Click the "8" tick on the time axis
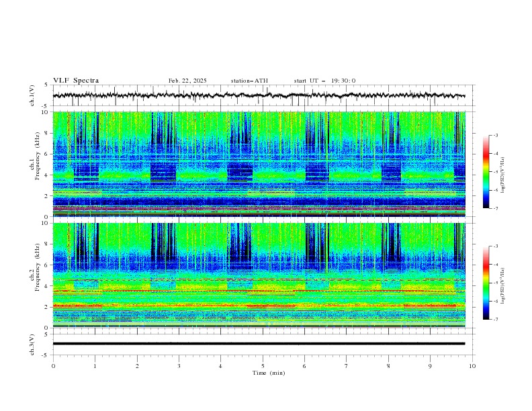Screen dimensions: 532x411 [388, 366]
